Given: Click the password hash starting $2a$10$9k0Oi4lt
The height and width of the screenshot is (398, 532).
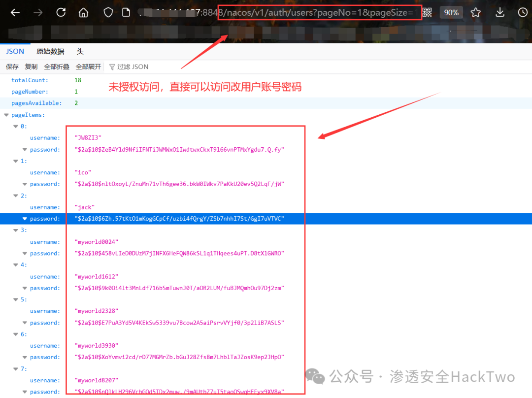Looking at the screenshot, I should point(179,288).
